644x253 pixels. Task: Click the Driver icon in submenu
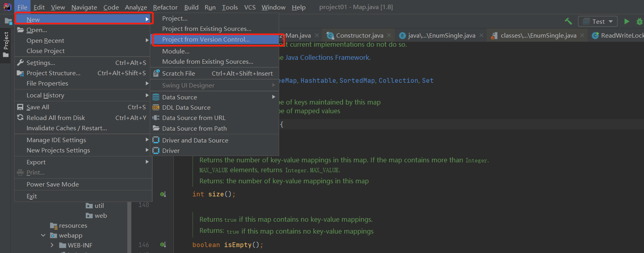156,150
